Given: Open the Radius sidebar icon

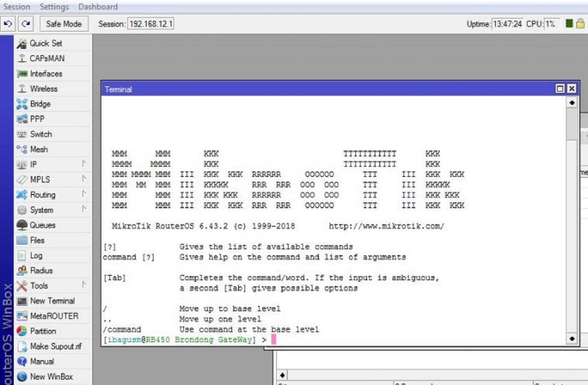Looking at the screenshot, I should click(22, 271).
